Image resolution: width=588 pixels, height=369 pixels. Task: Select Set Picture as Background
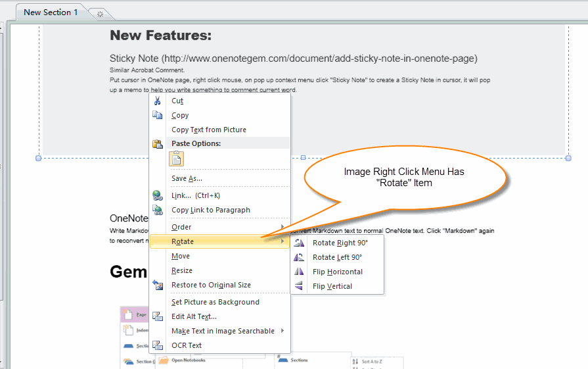coord(220,302)
